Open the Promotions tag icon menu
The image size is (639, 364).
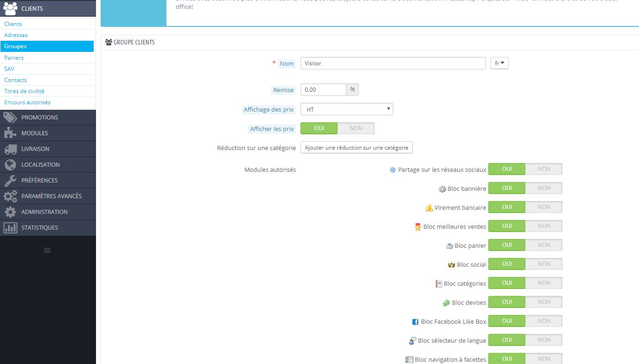coord(10,117)
